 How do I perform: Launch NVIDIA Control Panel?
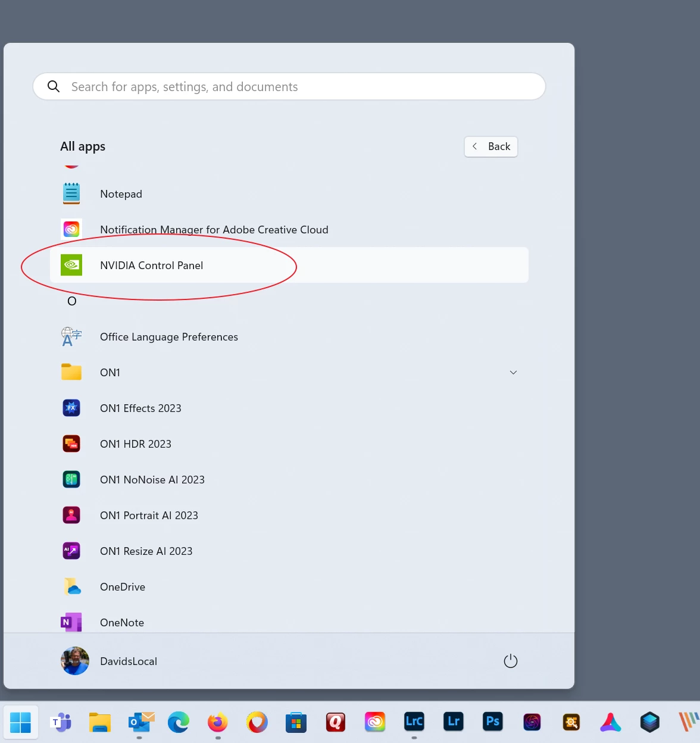point(289,266)
